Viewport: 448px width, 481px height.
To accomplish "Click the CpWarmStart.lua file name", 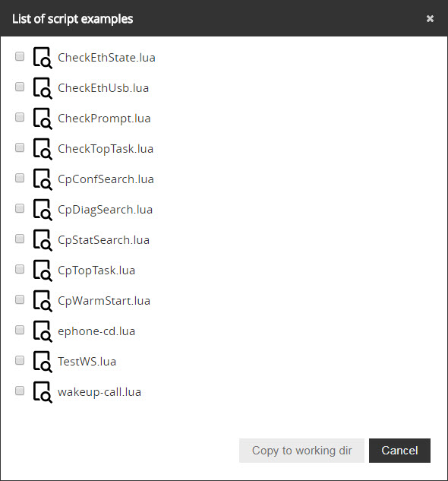I will [x=104, y=301].
